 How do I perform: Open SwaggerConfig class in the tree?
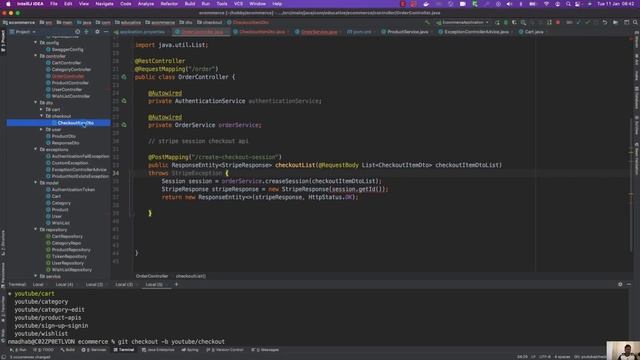coord(67,49)
